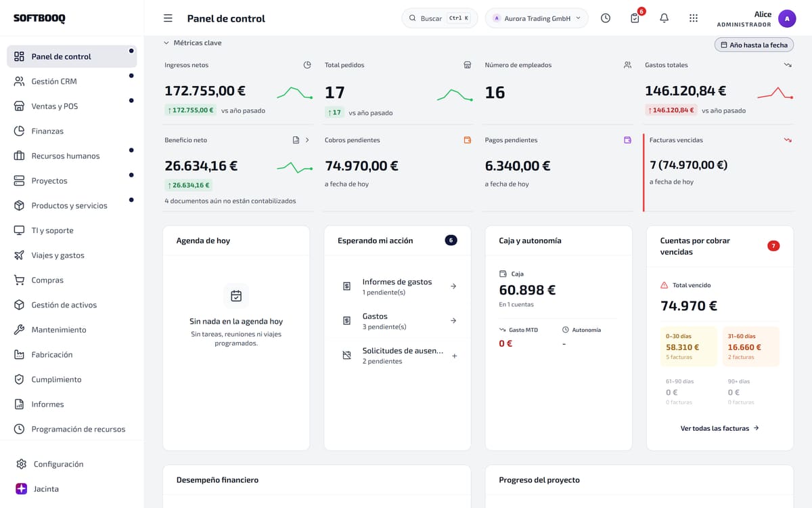812x508 pixels.
Task: Click the 0–30 días overdue bucket
Action: pos(689,347)
